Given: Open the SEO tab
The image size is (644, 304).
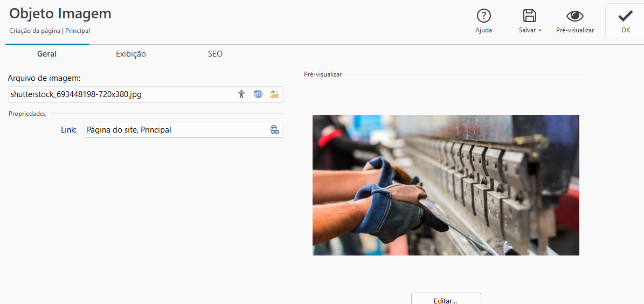Looking at the screenshot, I should click(x=215, y=54).
